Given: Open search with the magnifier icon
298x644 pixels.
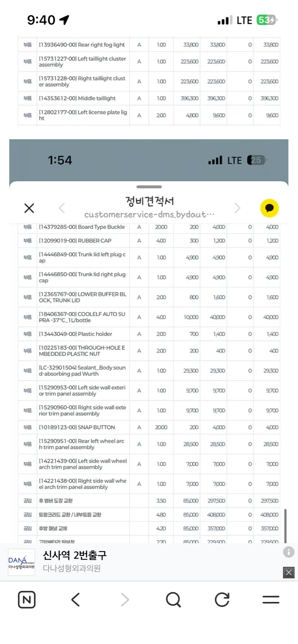Looking at the screenshot, I should point(173,600).
